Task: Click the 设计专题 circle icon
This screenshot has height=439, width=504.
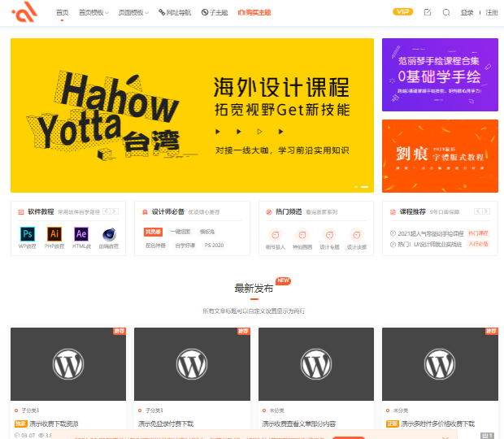Action: pyautogui.click(x=329, y=235)
